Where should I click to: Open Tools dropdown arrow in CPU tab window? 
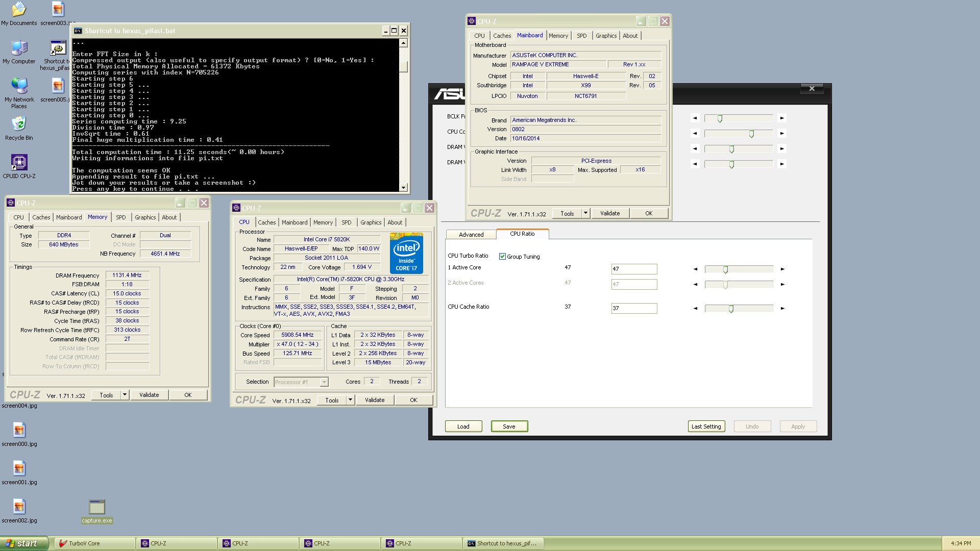(350, 400)
